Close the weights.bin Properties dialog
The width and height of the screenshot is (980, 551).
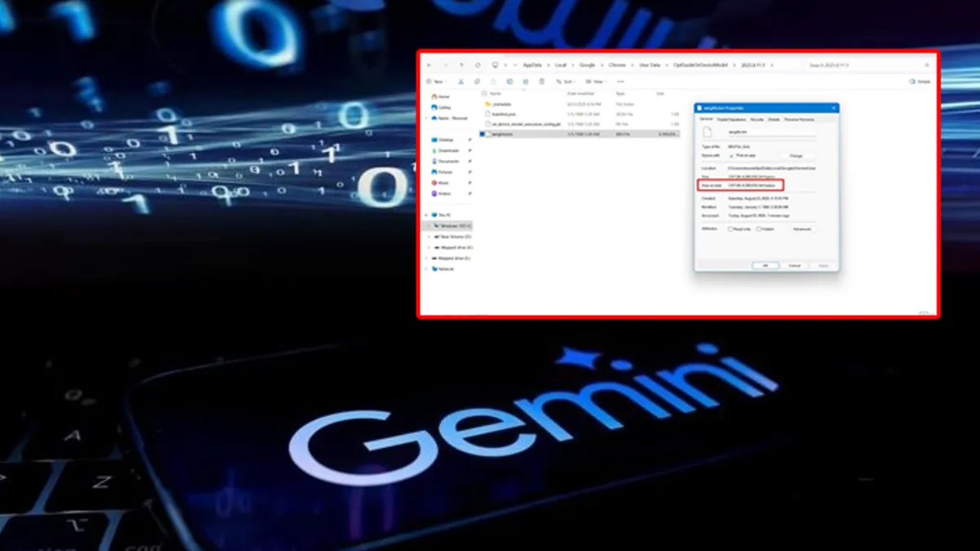pos(834,108)
